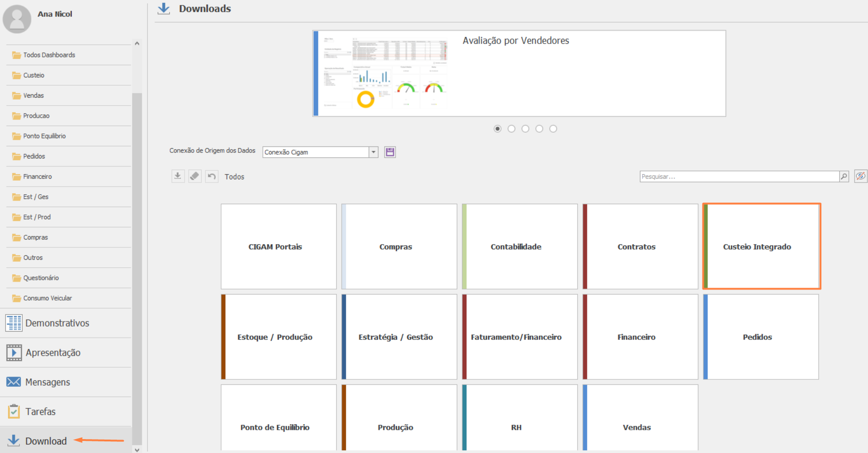
Task: Open the Vendas folder in sidebar
Action: click(69, 95)
